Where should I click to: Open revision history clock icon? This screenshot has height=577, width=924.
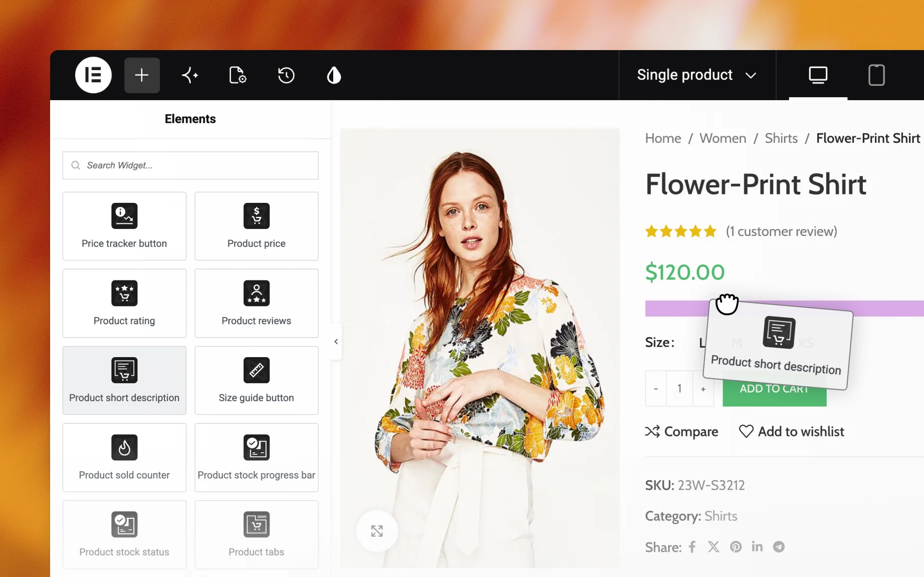pyautogui.click(x=286, y=76)
